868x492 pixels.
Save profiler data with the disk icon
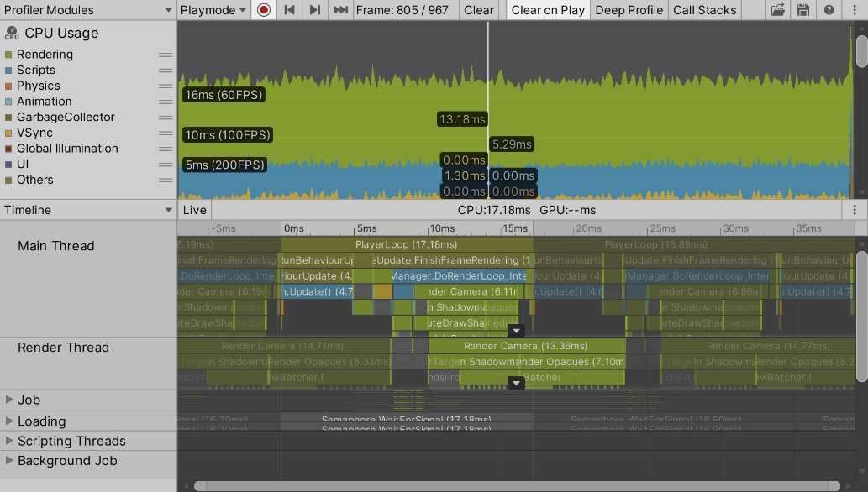pyautogui.click(x=803, y=10)
